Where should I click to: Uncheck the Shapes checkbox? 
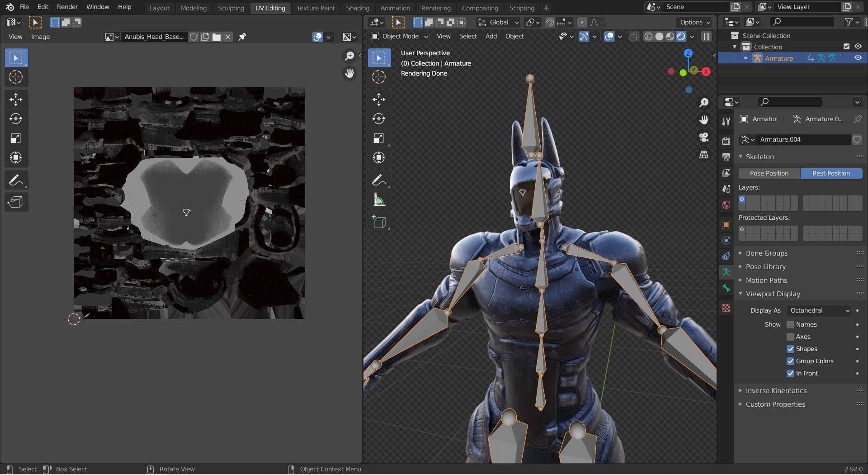[790, 349]
